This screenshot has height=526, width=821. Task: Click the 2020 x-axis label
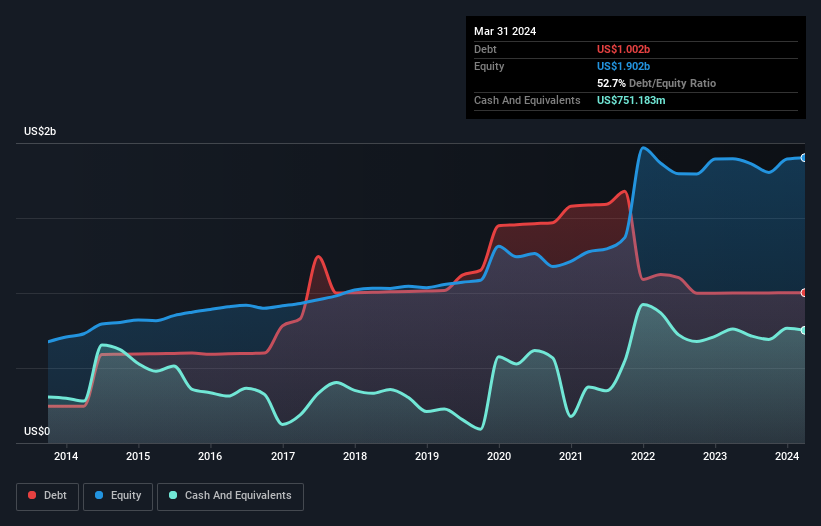[499, 456]
